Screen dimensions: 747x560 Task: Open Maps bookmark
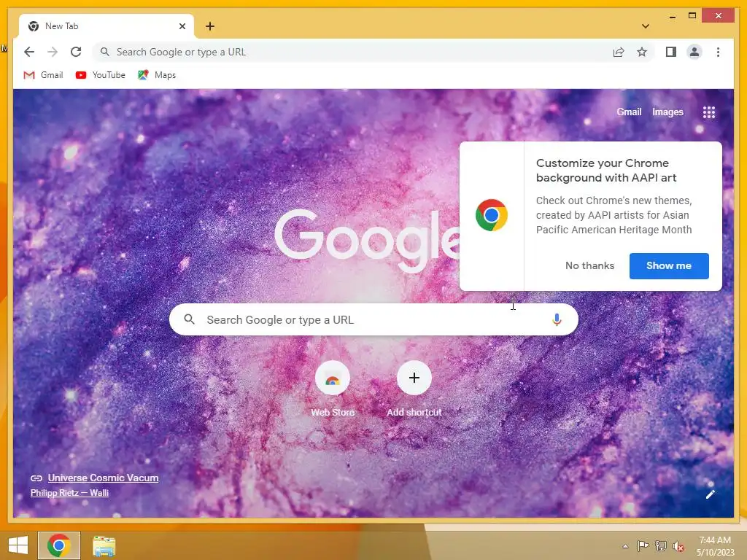[157, 75]
